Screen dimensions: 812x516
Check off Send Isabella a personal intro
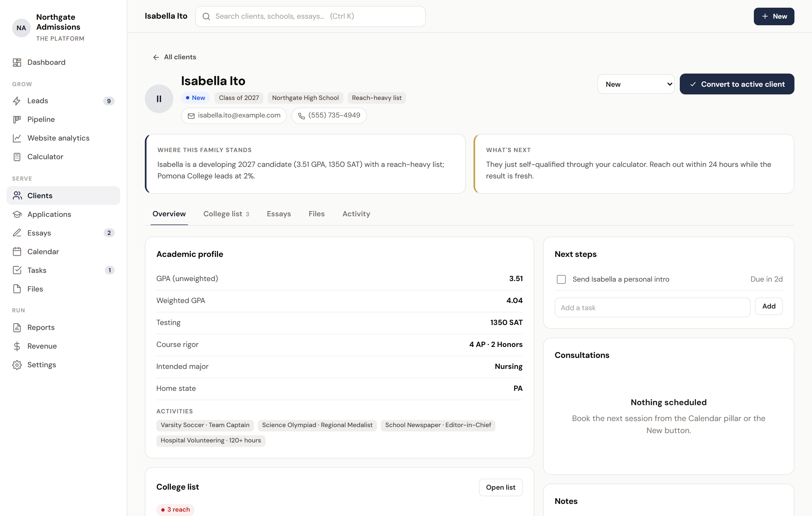coord(561,279)
